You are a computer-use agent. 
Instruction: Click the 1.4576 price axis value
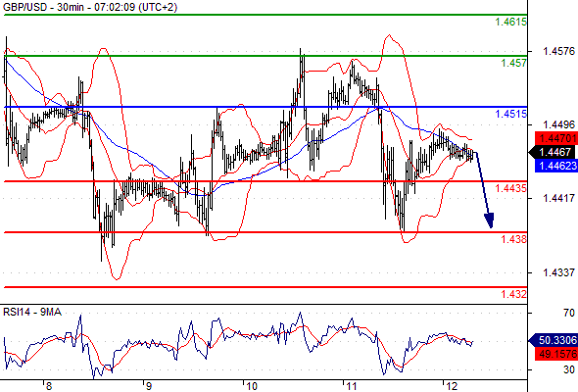558,51
